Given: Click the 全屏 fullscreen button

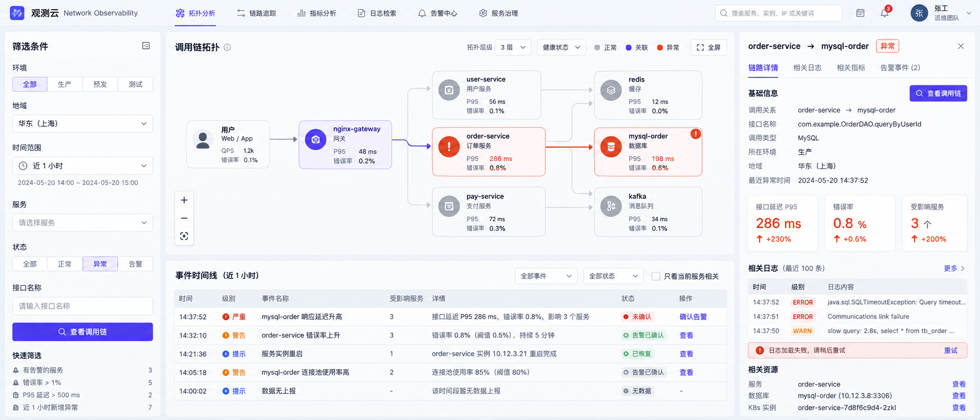Looking at the screenshot, I should point(708,47).
